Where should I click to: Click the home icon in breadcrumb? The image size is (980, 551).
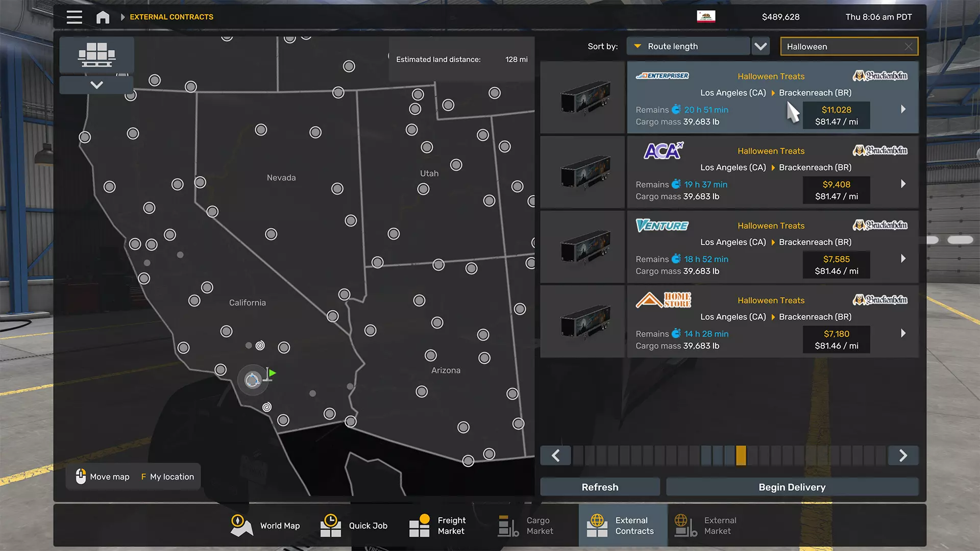103,17
